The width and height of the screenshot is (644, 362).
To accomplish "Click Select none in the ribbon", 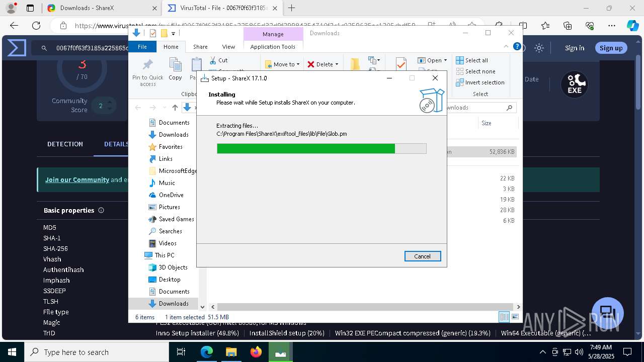I will click(x=475, y=71).
